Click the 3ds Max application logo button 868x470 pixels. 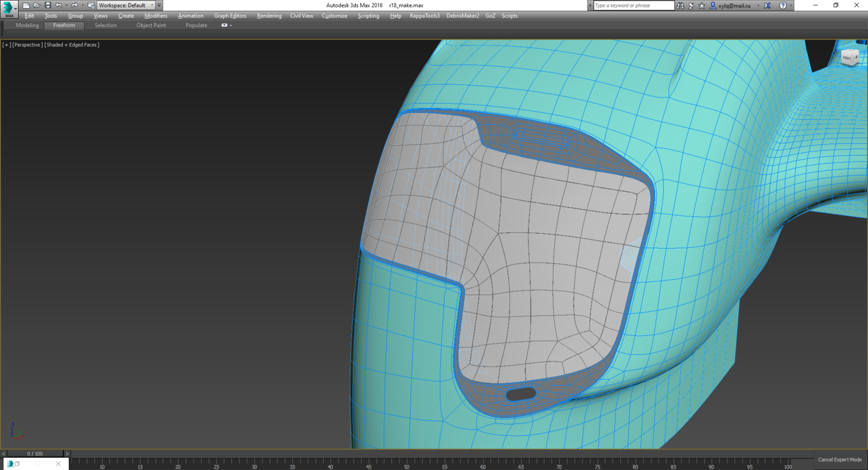pyautogui.click(x=9, y=9)
